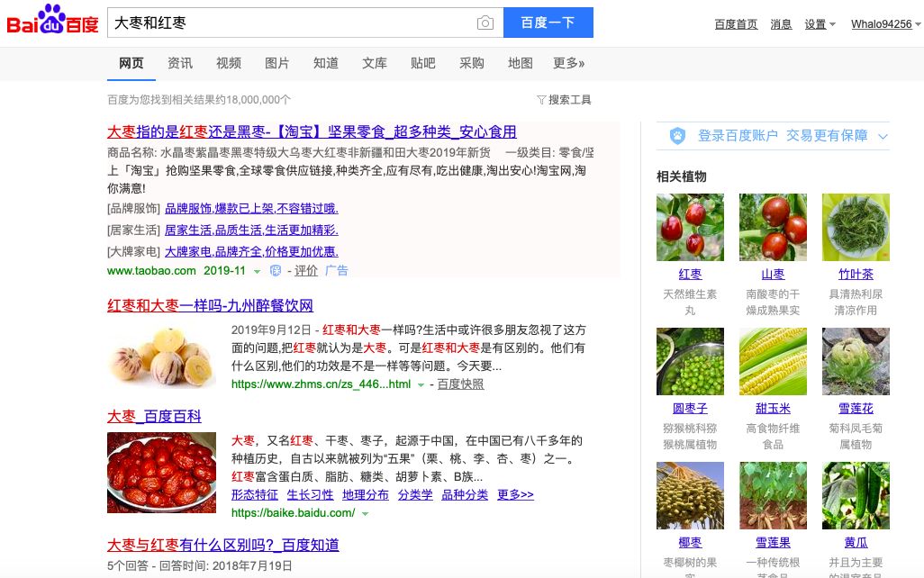Open the 设置 dropdown

(x=820, y=24)
